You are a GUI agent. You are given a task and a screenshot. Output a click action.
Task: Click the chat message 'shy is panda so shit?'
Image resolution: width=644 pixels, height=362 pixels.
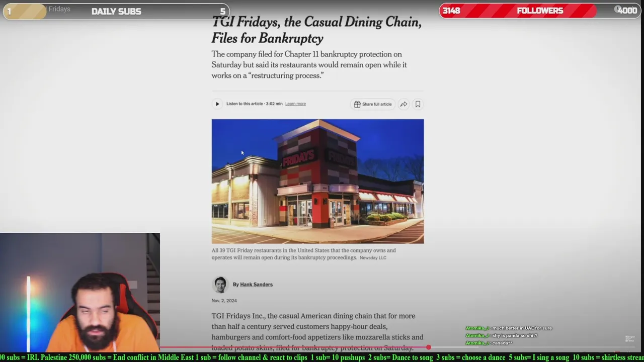point(515,335)
